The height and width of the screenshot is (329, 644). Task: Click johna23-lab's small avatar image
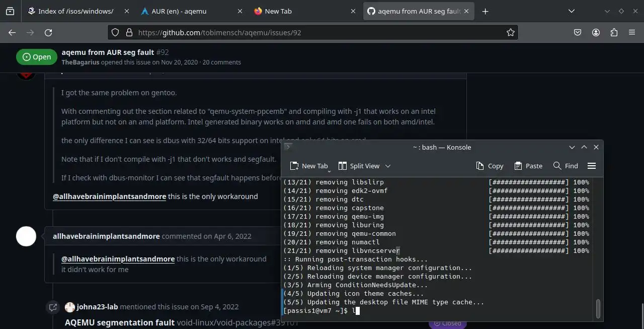[70, 307]
